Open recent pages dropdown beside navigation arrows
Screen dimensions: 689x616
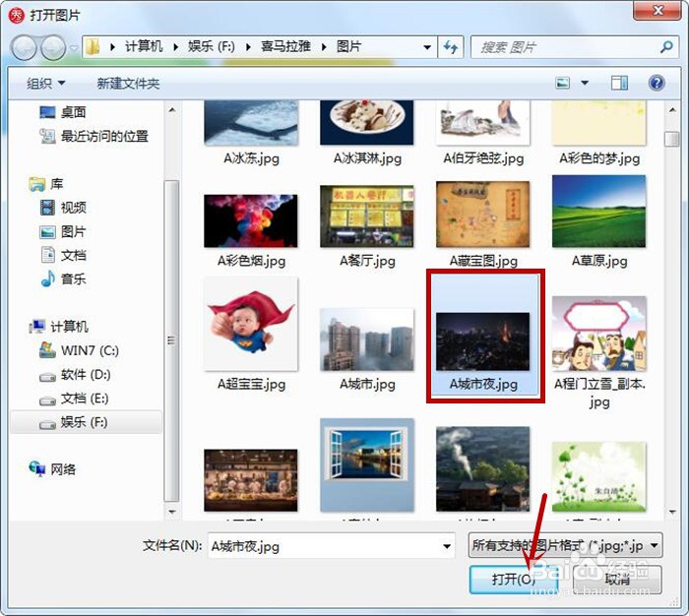tap(74, 47)
